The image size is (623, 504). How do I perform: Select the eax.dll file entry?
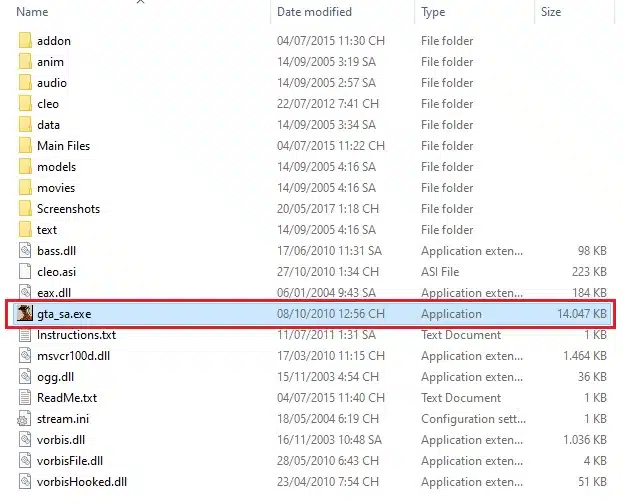tap(54, 293)
